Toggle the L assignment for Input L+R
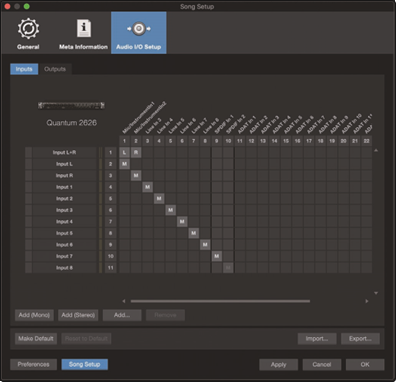The width and height of the screenshot is (396, 382). click(124, 153)
